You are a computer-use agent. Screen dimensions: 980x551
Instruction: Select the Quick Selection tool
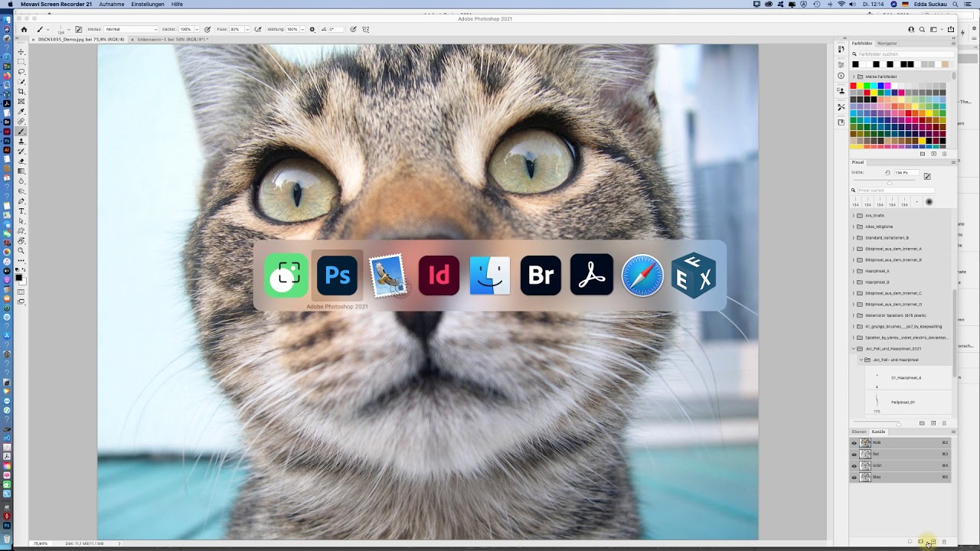pyautogui.click(x=21, y=81)
